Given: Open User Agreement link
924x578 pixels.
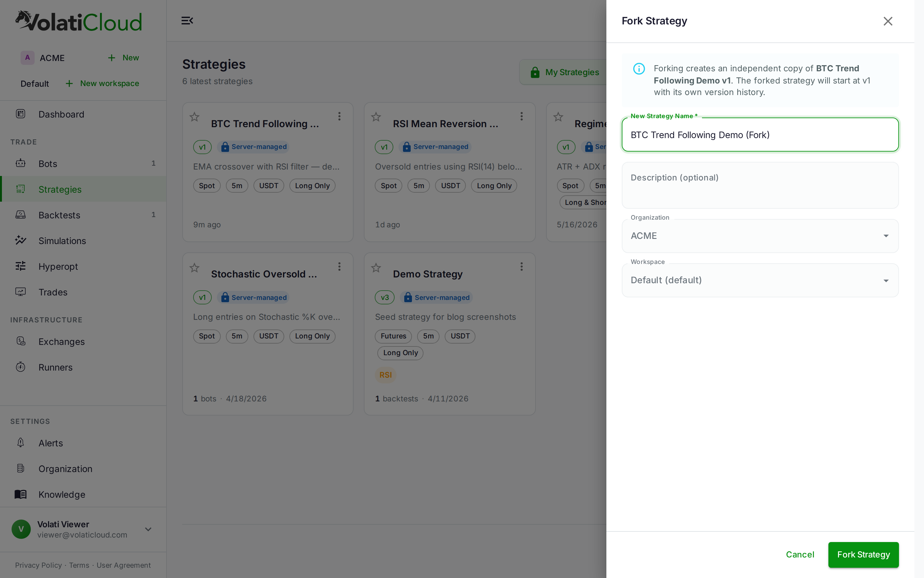Looking at the screenshot, I should pos(123,565).
